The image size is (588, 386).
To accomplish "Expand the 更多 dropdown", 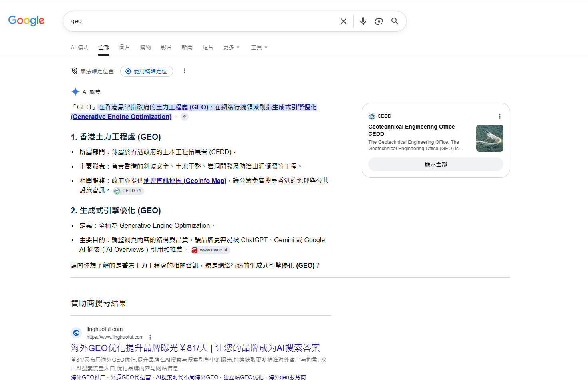I will click(x=231, y=47).
